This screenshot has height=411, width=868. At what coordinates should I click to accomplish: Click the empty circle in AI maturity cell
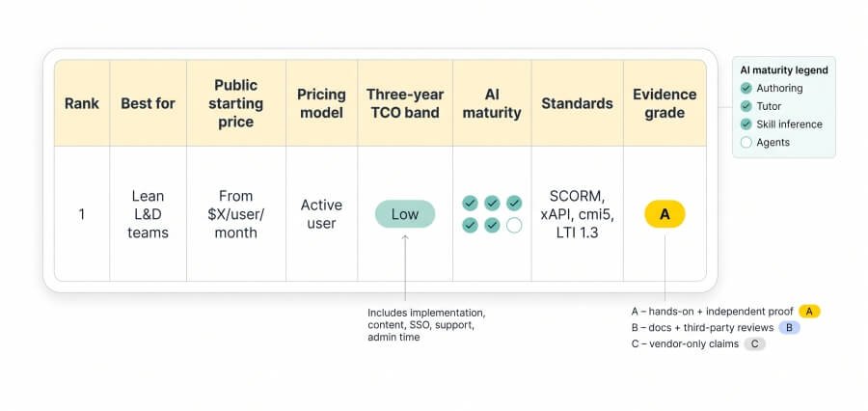coord(514,225)
